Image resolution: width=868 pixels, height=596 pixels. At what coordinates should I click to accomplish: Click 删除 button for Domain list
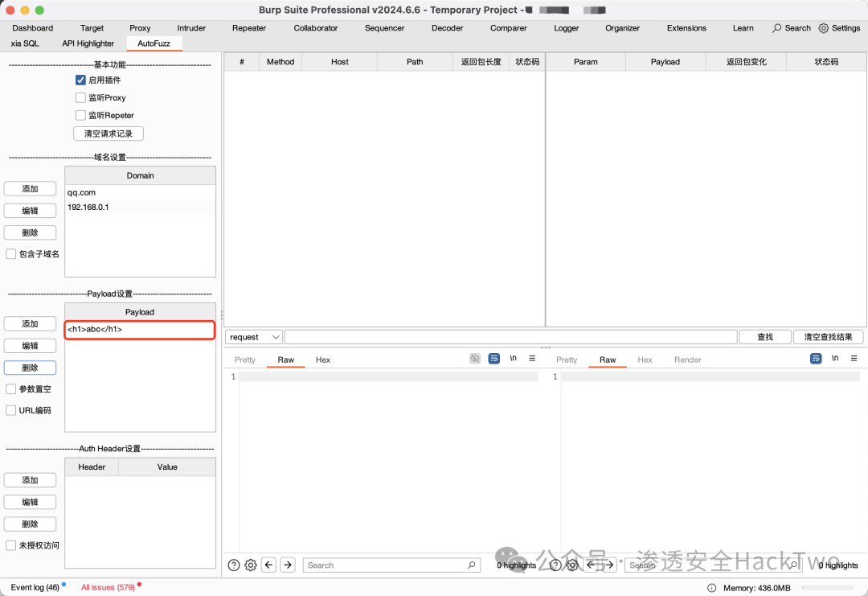[30, 232]
